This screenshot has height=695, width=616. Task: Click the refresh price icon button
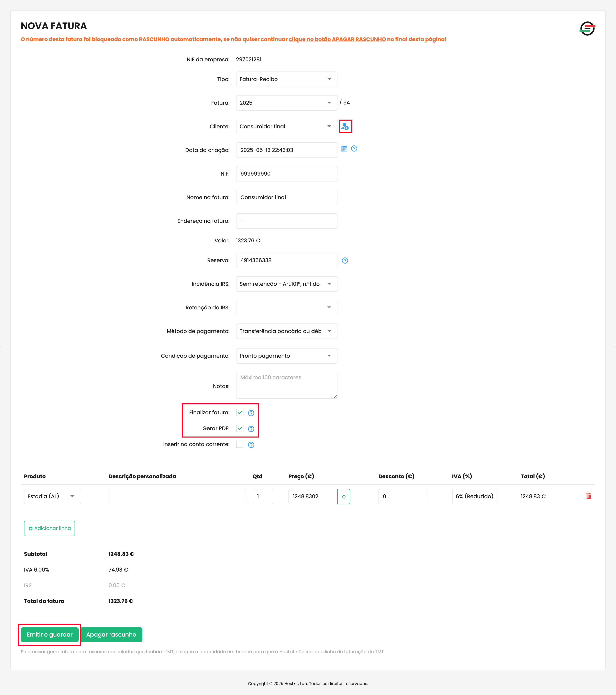click(x=344, y=496)
